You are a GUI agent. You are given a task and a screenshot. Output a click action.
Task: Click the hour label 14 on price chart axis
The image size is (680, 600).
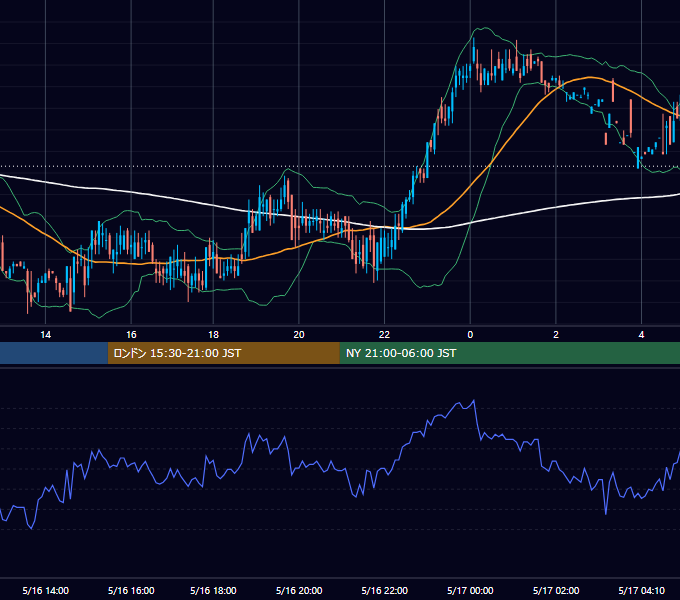(x=46, y=335)
